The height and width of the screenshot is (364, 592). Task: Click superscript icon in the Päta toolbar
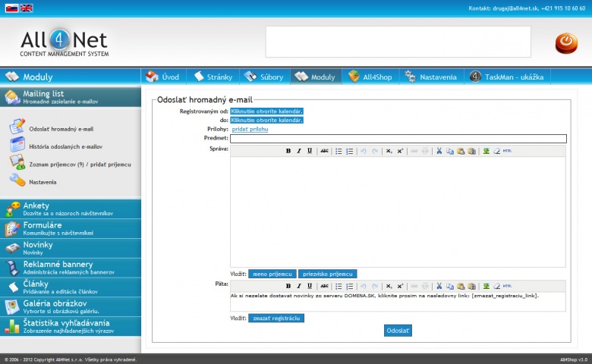click(401, 287)
